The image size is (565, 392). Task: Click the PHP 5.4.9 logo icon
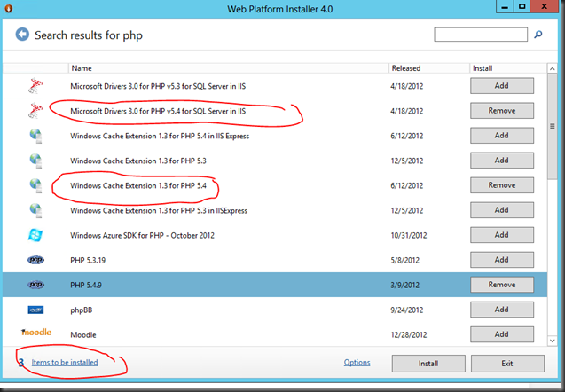[x=35, y=285]
